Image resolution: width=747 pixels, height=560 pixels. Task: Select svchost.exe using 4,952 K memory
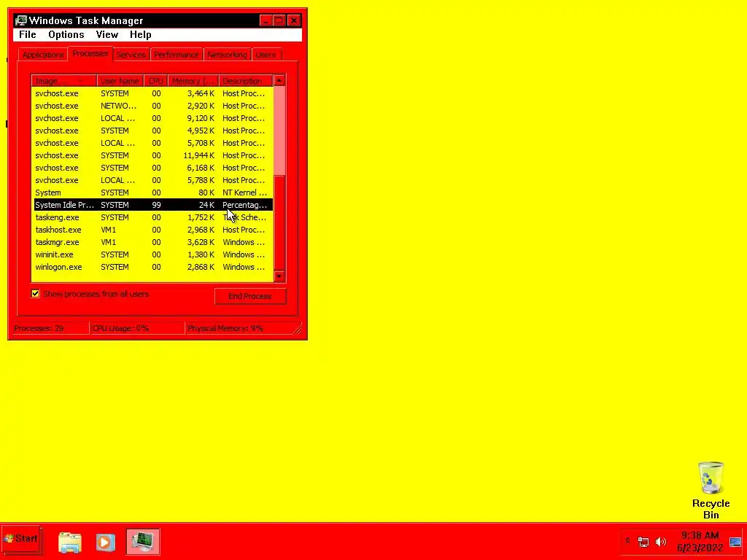(152, 131)
